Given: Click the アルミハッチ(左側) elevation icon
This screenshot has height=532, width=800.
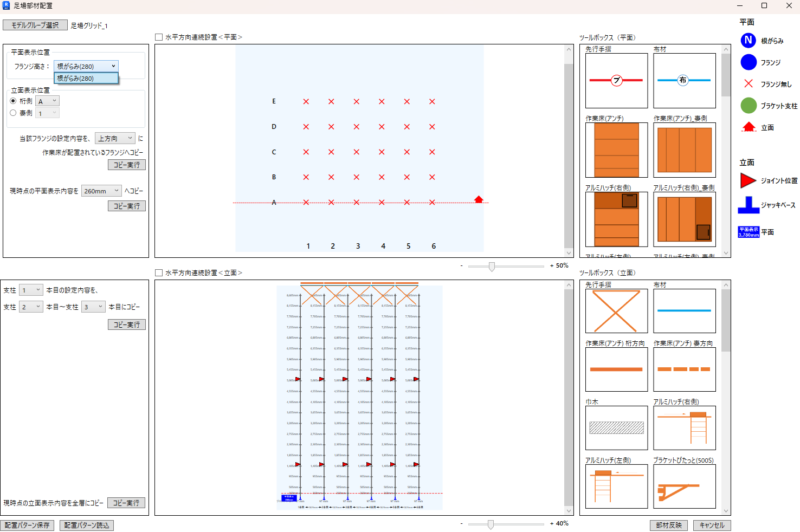Looking at the screenshot, I should pyautogui.click(x=616, y=486).
